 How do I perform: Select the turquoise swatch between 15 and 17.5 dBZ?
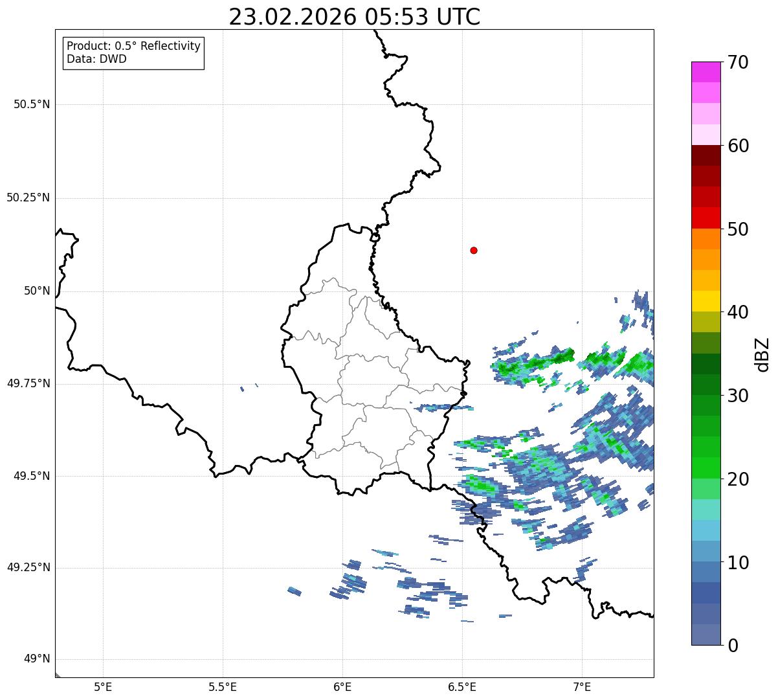(706, 510)
